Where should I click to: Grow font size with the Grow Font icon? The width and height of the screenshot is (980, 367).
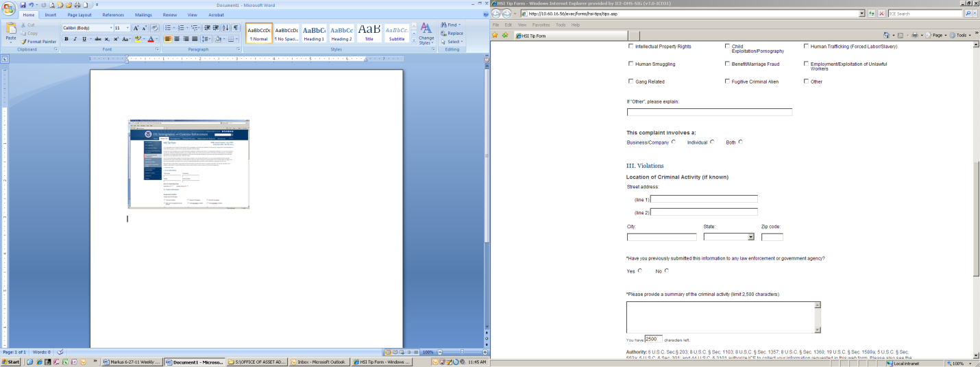tap(136, 28)
